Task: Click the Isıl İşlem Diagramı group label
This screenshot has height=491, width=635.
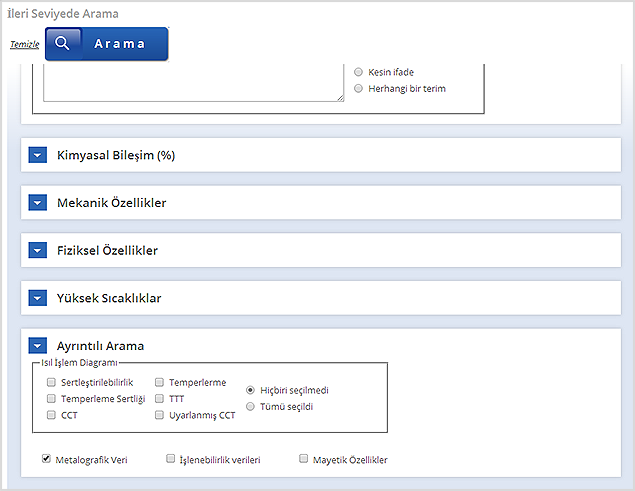Action: pos(79,363)
